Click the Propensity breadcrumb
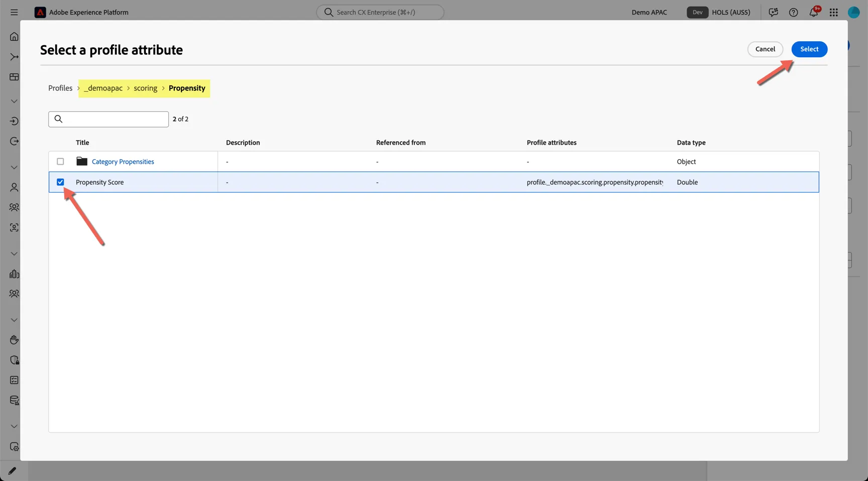Image resolution: width=868 pixels, height=481 pixels. (x=187, y=88)
